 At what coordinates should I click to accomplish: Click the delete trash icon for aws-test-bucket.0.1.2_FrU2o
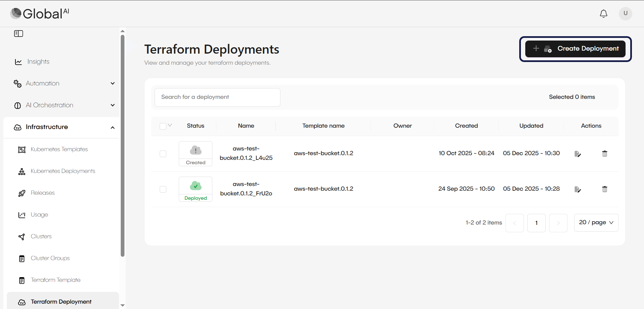[x=604, y=189]
